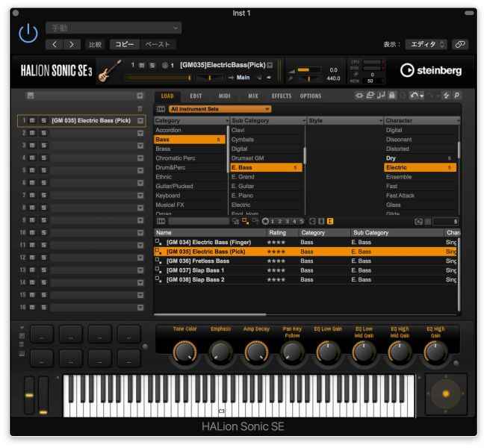The width and height of the screenshot is (487, 448).
Task: Click the Amp Decay knob
Action: pos(256,352)
